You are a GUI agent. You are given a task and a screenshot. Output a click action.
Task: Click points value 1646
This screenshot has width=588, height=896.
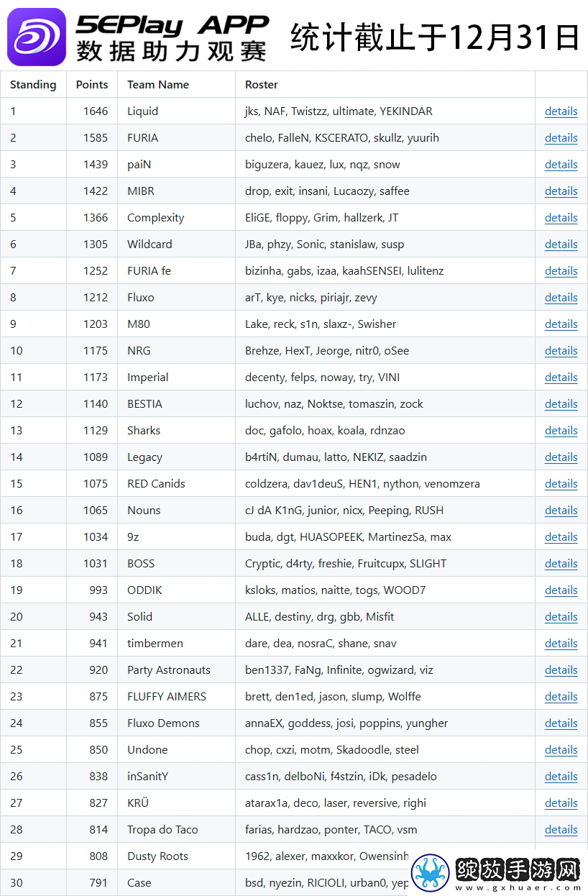[x=95, y=111]
